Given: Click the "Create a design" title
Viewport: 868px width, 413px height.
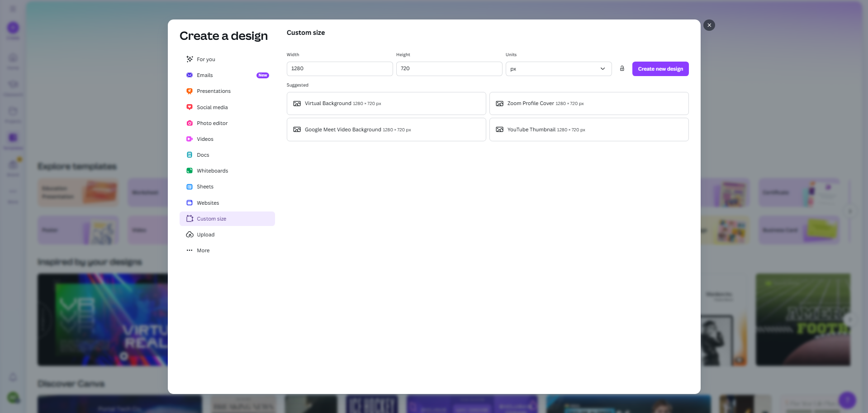Looking at the screenshot, I should pos(223,36).
